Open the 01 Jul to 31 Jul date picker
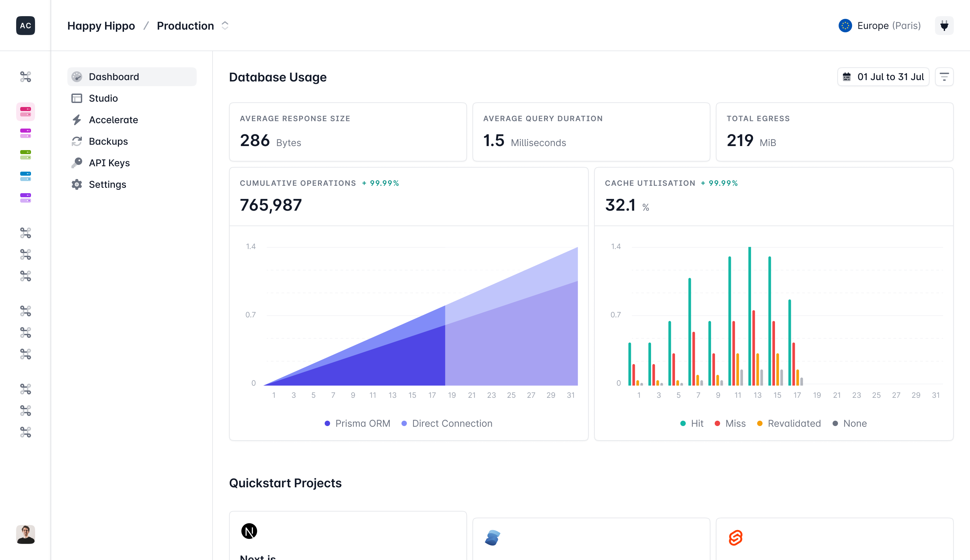 883,77
